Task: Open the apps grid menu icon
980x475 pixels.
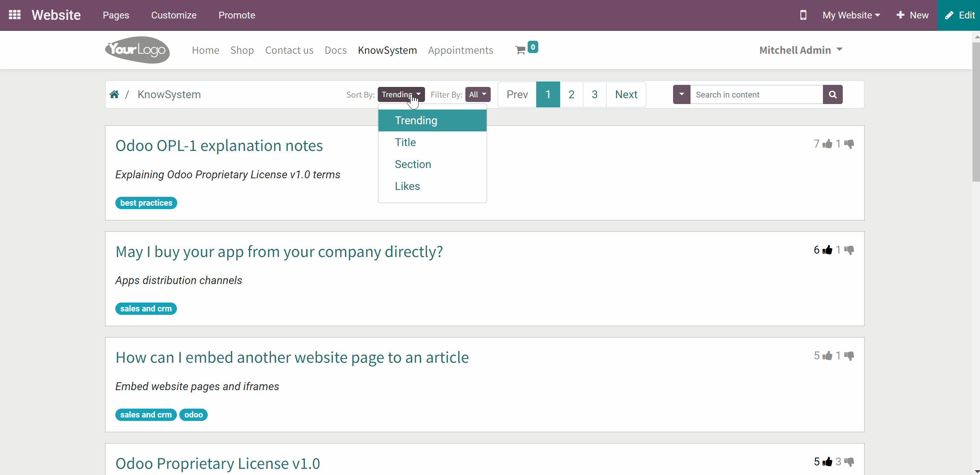Action: click(x=14, y=15)
